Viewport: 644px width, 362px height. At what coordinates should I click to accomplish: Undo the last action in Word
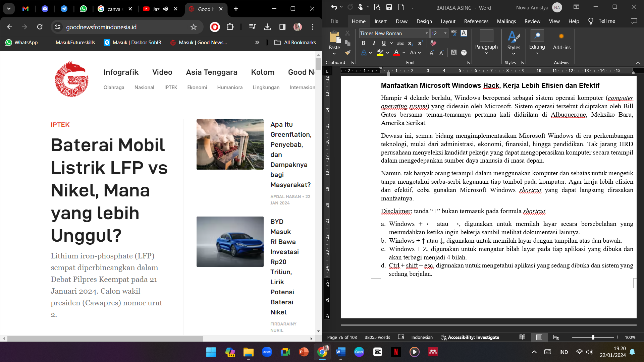tap(334, 7)
